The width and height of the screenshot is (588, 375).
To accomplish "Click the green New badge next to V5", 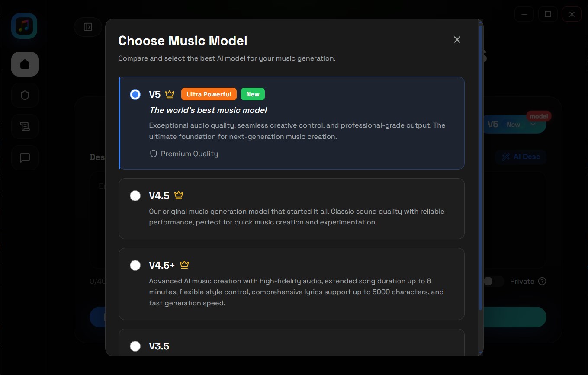I will pyautogui.click(x=253, y=94).
